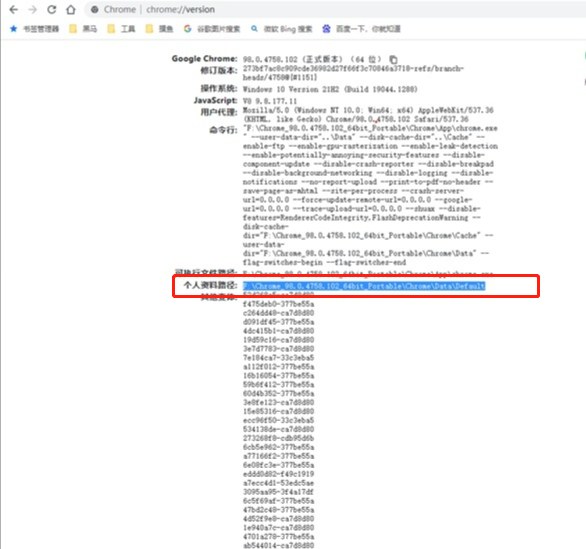The height and width of the screenshot is (549, 586).
Task: Go back using the browser back arrow
Action: 13,9
